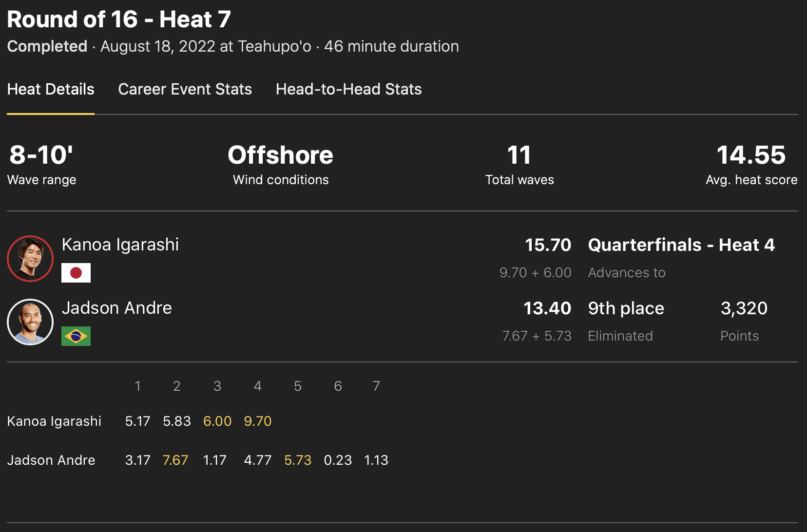Open Kanoa Igarashi's athlete name link
The image size is (807, 532).
(120, 245)
